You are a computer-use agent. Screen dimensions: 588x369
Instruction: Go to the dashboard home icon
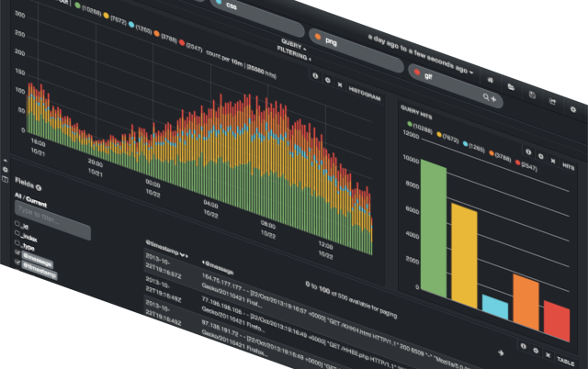point(490,80)
